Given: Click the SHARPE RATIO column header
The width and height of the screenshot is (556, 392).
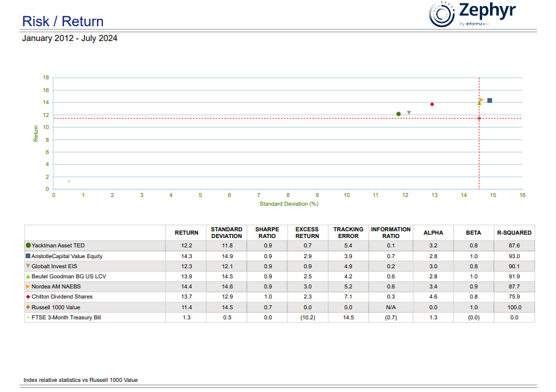Looking at the screenshot, I should tap(267, 233).
